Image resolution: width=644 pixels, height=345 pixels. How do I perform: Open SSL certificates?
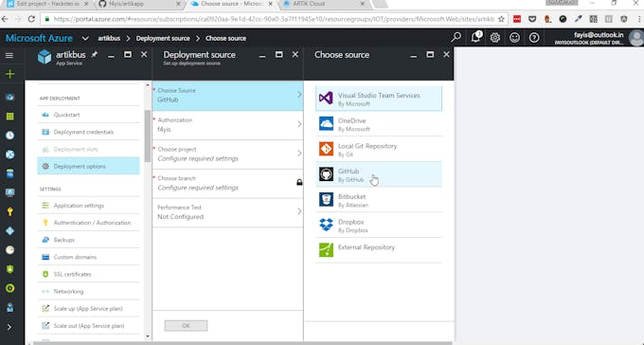tap(88, 274)
